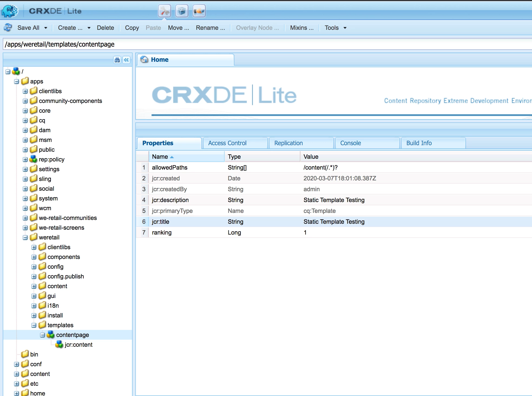Image resolution: width=532 pixels, height=396 pixels.
Task: Click the Delete toolbar button
Action: tap(105, 28)
